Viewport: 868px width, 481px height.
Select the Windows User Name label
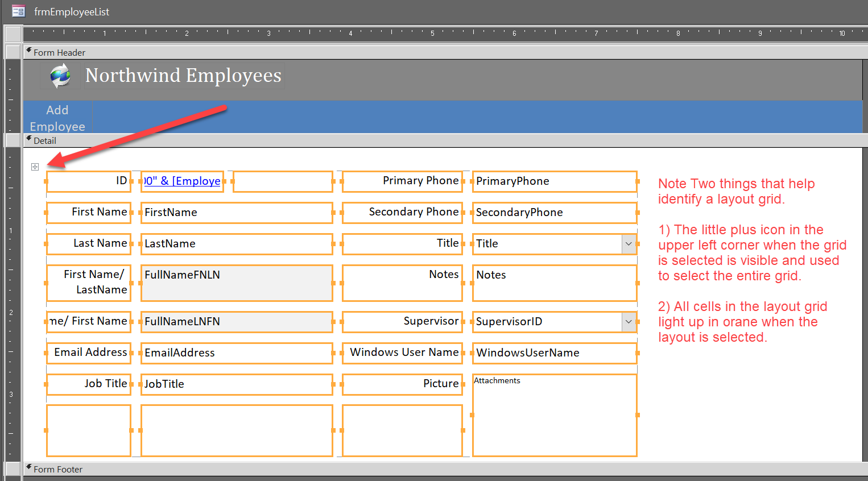402,353
